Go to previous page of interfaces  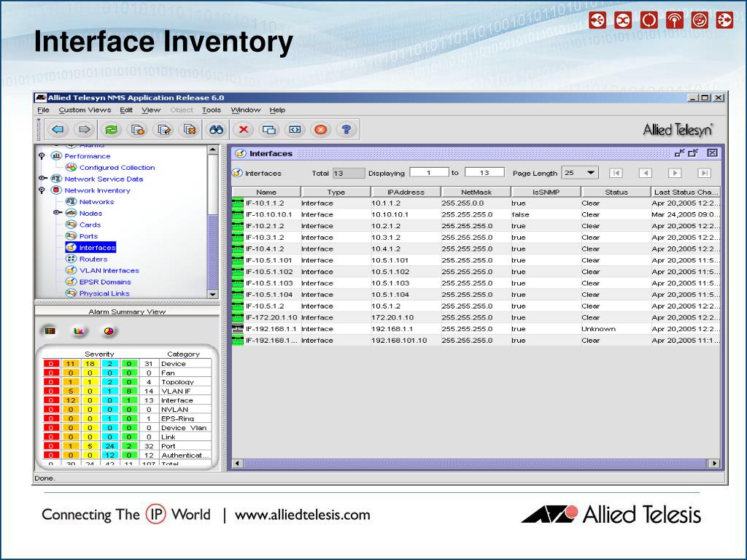click(x=646, y=173)
